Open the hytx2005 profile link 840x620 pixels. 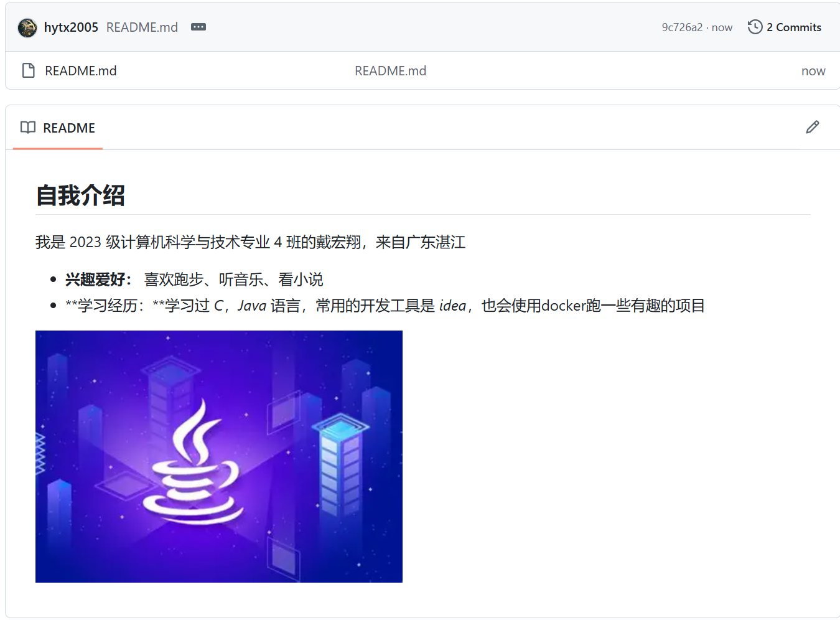[x=71, y=27]
